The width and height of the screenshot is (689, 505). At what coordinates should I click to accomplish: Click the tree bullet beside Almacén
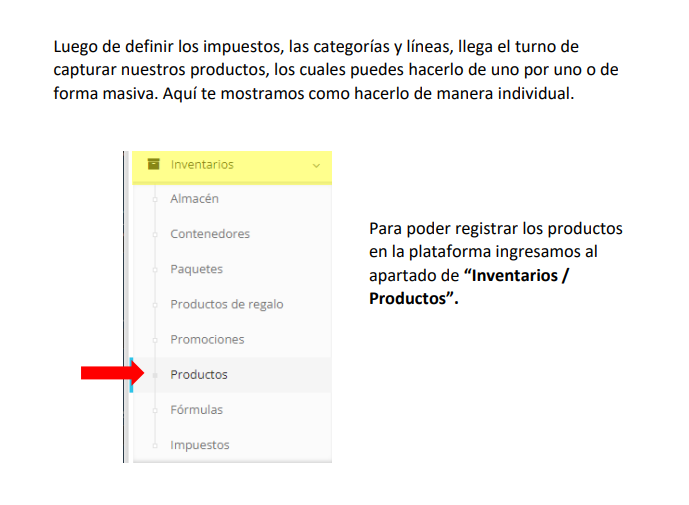click(155, 199)
